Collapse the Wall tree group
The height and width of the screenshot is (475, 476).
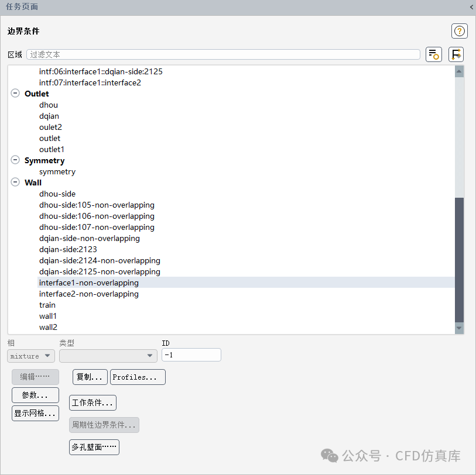click(x=15, y=182)
